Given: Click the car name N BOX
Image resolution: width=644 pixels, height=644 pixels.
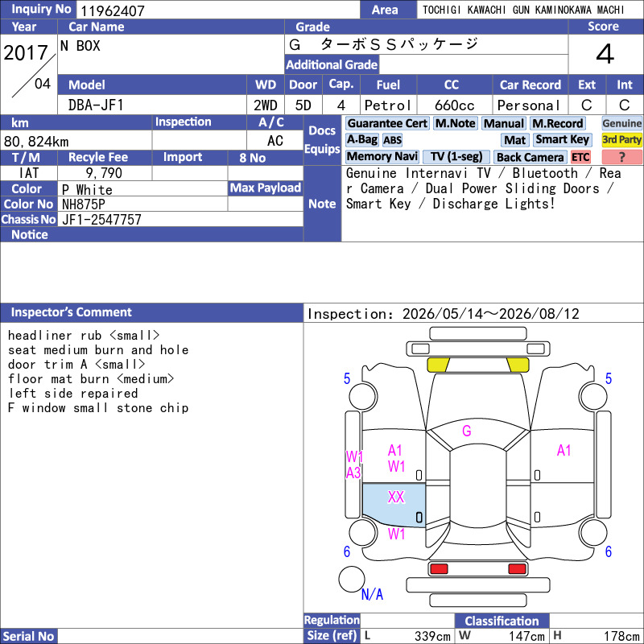Looking at the screenshot, I should [x=80, y=46].
